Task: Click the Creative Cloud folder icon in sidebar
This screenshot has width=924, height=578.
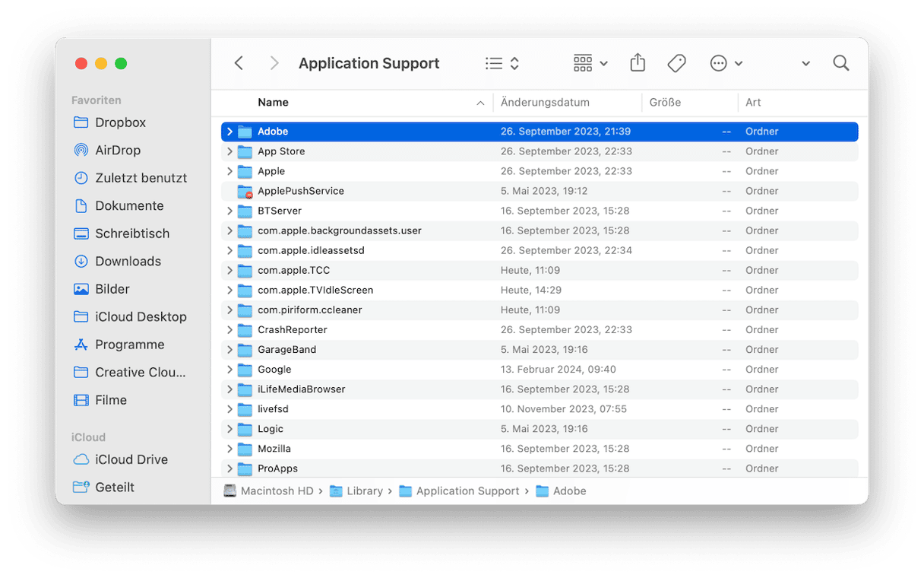Action: click(81, 373)
